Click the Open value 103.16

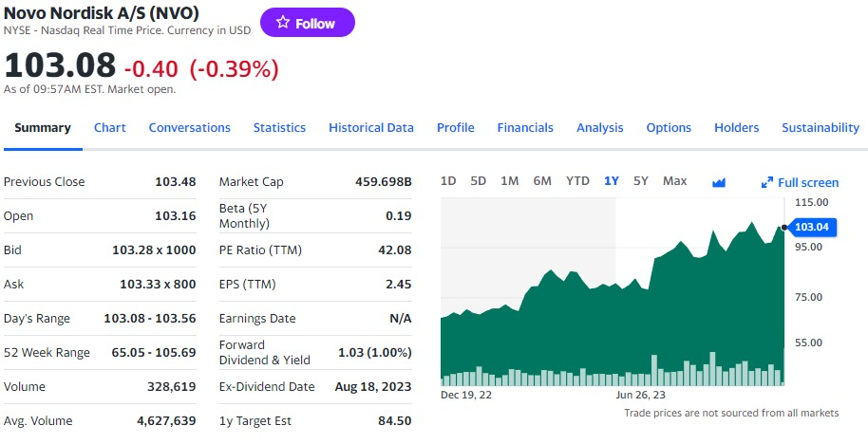(x=175, y=215)
